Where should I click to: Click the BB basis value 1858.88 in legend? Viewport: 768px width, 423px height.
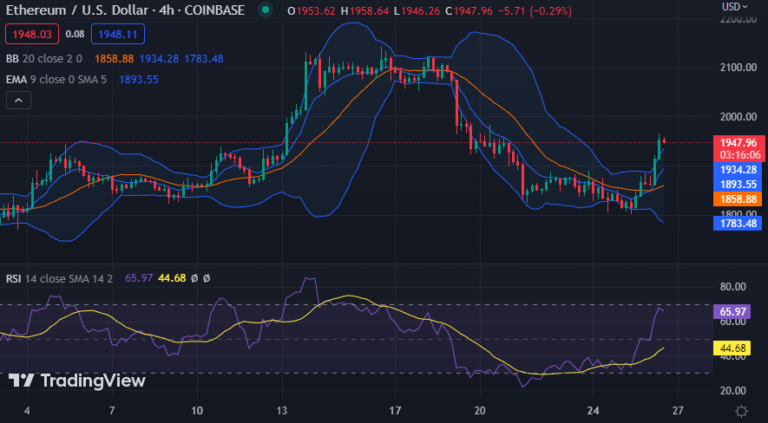114,59
